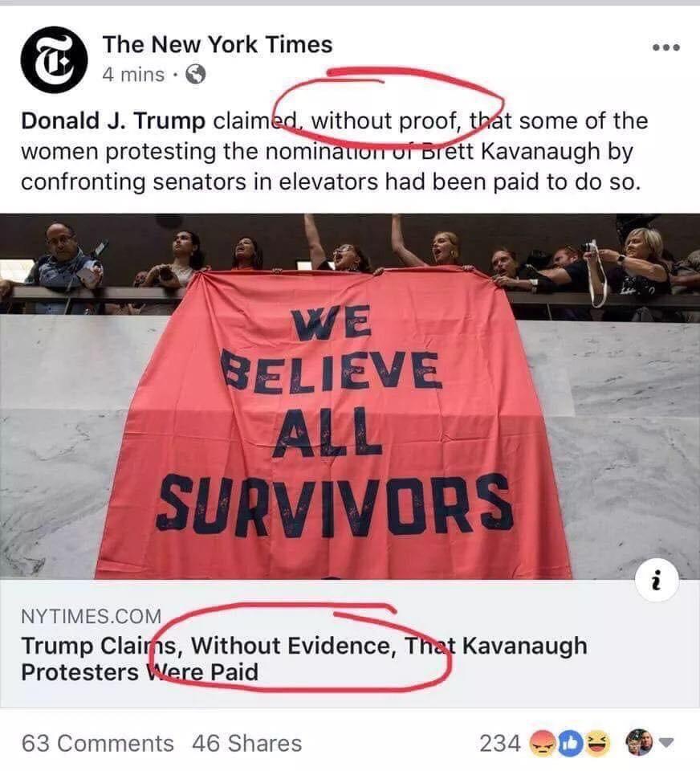Open The New York Times page name

point(218,44)
